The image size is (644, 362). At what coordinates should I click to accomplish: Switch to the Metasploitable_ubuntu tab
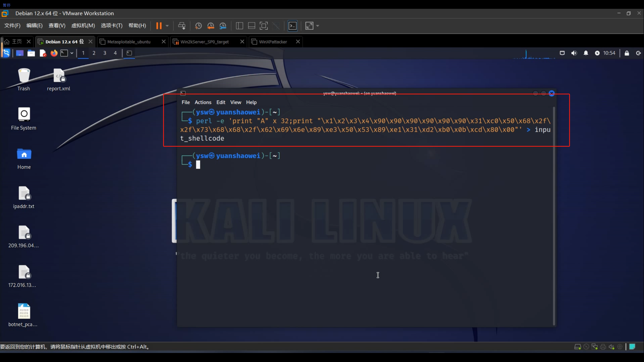(129, 42)
